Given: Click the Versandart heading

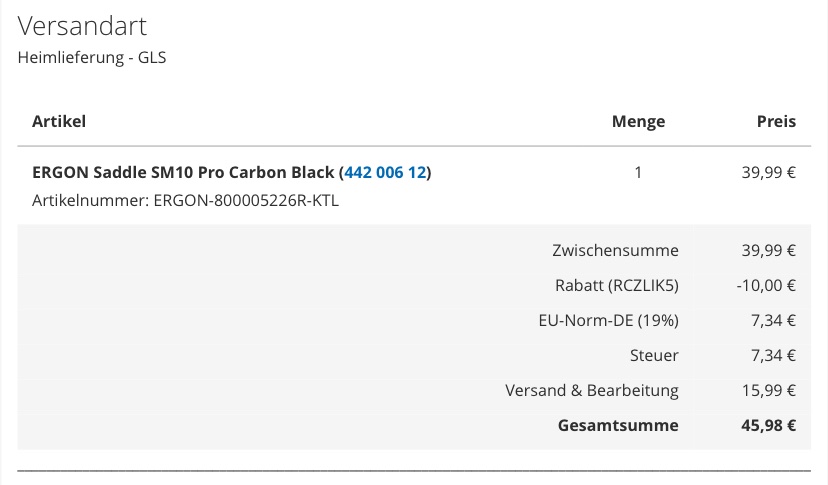Looking at the screenshot, I should pyautogui.click(x=82, y=26).
